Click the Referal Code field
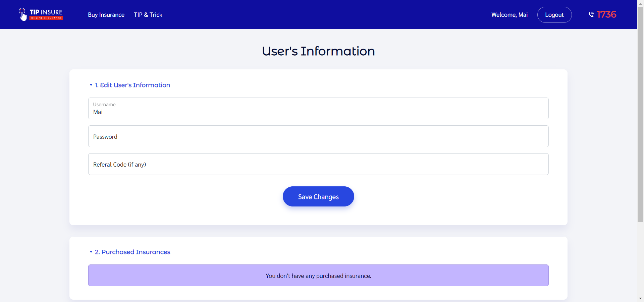Screen dimensions: 644x302 coord(318,164)
